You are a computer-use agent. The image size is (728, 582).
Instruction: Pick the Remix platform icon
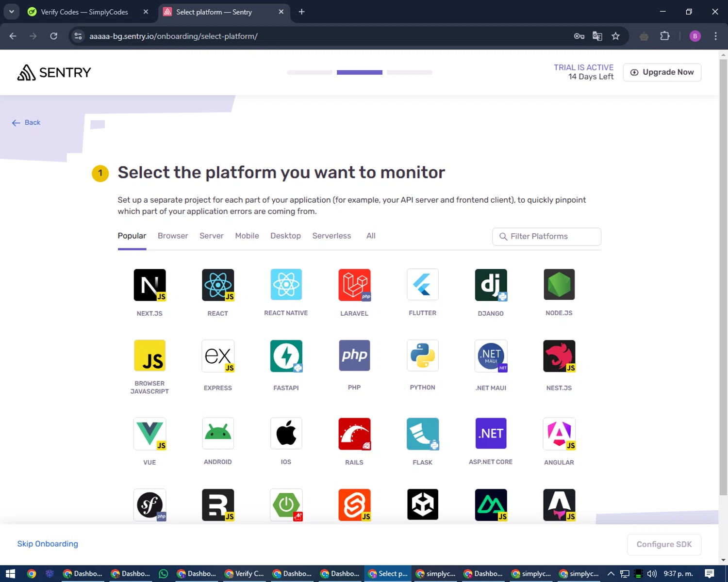pyautogui.click(x=218, y=505)
